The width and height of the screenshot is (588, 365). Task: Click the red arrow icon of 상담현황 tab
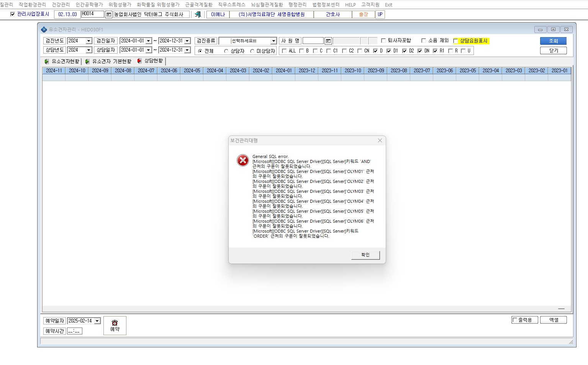[139, 61]
